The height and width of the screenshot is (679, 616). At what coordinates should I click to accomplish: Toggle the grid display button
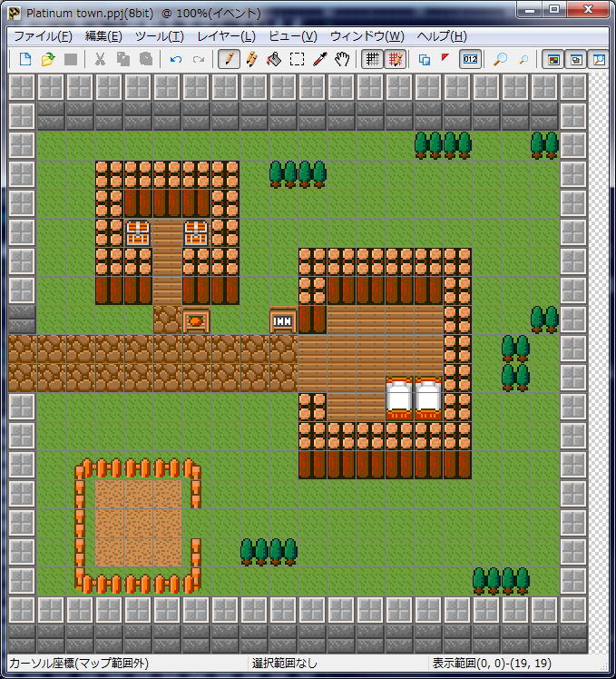(372, 59)
